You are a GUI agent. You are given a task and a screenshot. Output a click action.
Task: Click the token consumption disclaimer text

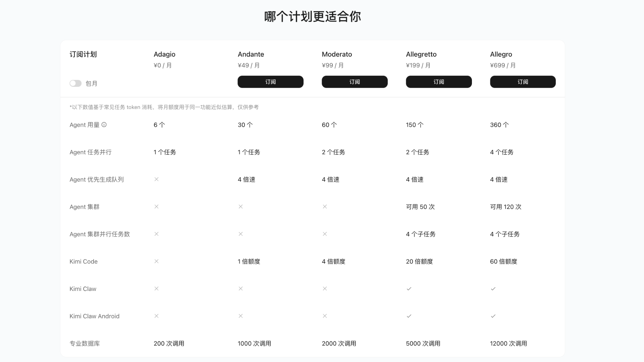click(x=164, y=107)
